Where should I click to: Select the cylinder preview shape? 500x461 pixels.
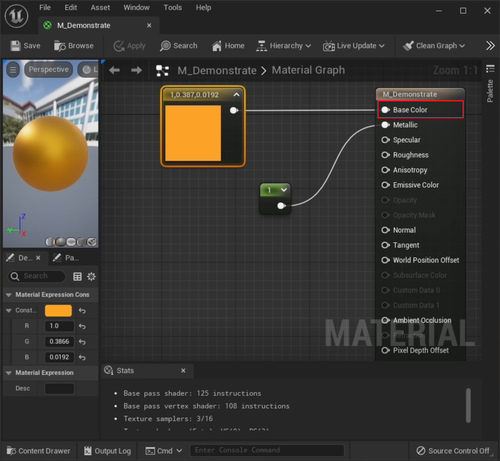pyautogui.click(x=50, y=242)
